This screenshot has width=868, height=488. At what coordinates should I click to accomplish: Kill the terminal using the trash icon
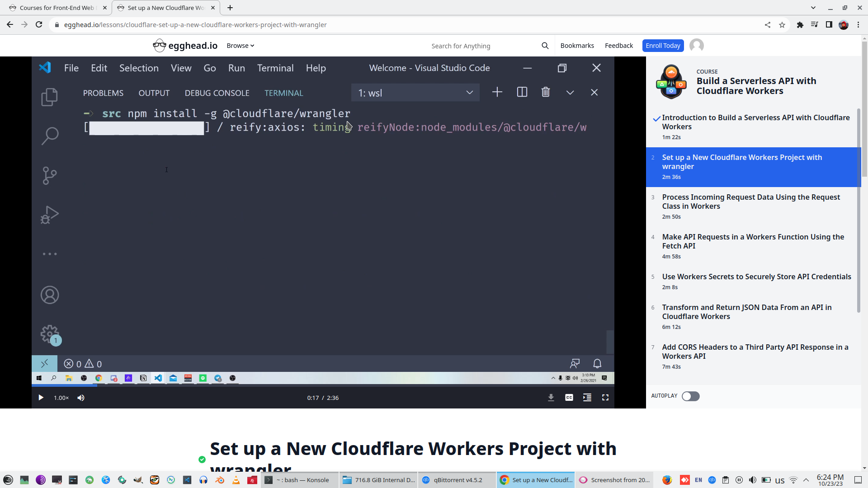(545, 92)
